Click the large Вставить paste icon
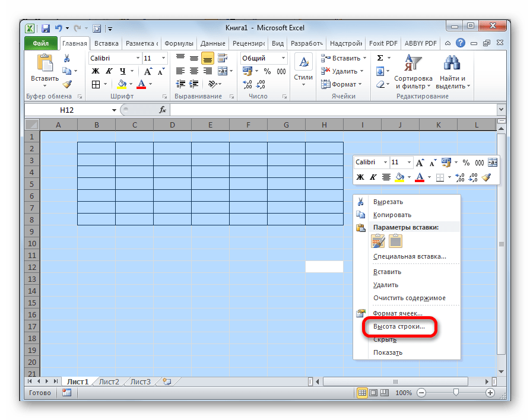This screenshot has width=530, height=420. click(45, 63)
